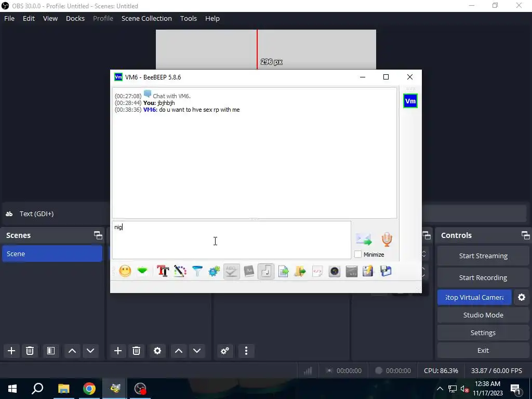Screen dimensions: 532x399
Task: Open the View menu in OBS
Action: click(x=50, y=18)
